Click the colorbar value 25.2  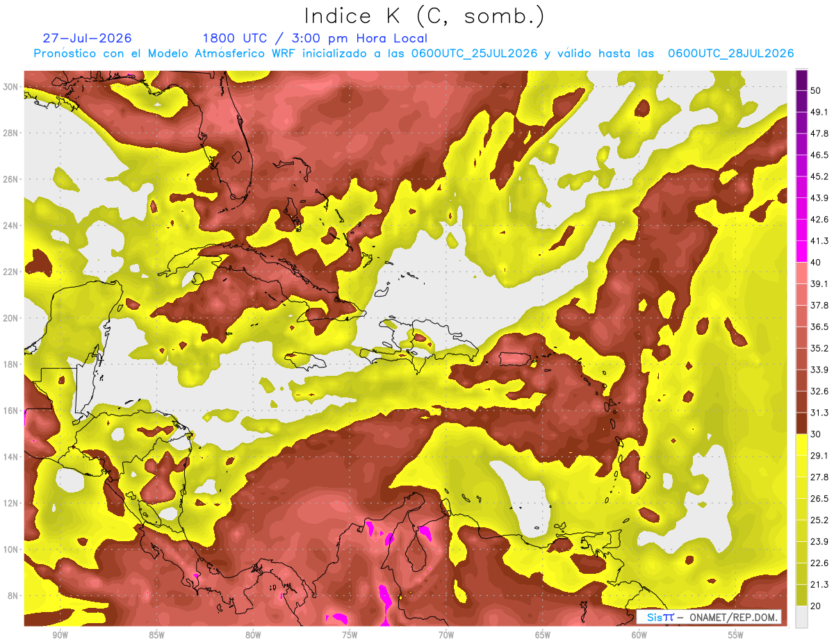[819, 520]
